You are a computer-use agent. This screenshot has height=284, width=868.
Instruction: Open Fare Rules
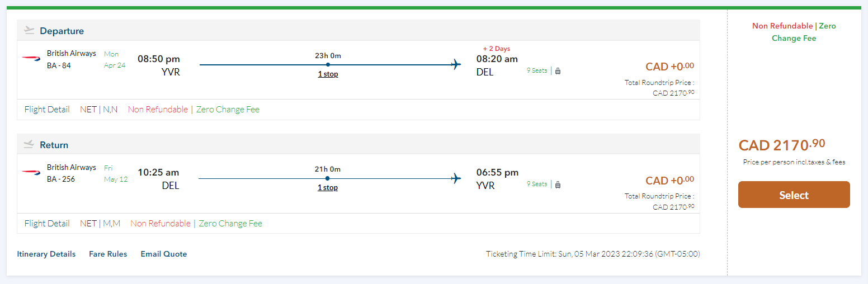108,254
